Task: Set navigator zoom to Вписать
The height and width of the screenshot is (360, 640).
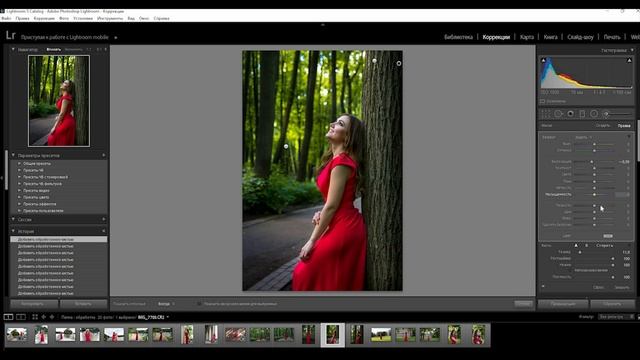Action: (x=53, y=49)
